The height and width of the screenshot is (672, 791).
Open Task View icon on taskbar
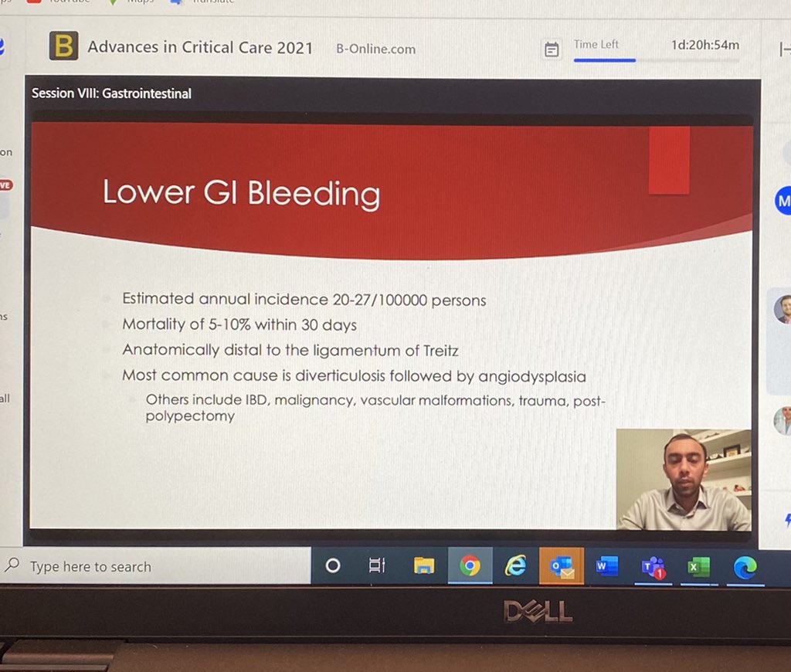pos(377,565)
